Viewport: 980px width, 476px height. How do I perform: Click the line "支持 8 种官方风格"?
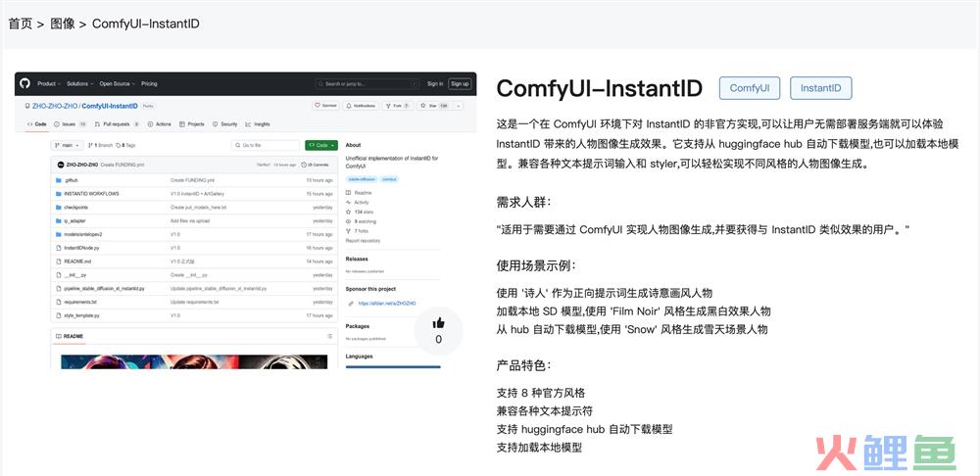coord(541,393)
